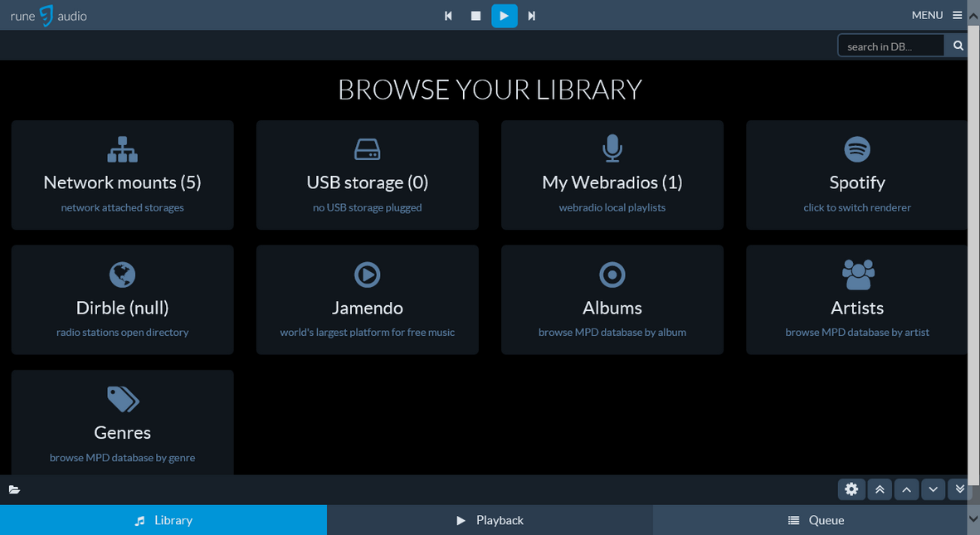Screen dimensions: 980x535
Task: Click the Artists group icon
Action: 858,275
